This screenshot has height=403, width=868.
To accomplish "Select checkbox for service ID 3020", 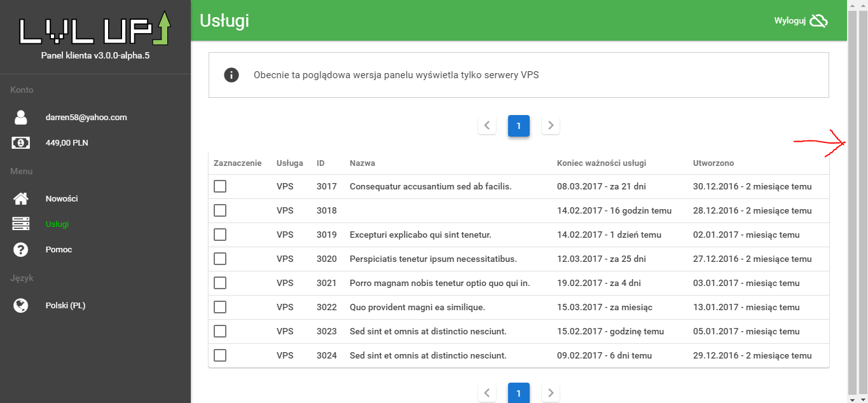I will click(x=220, y=259).
